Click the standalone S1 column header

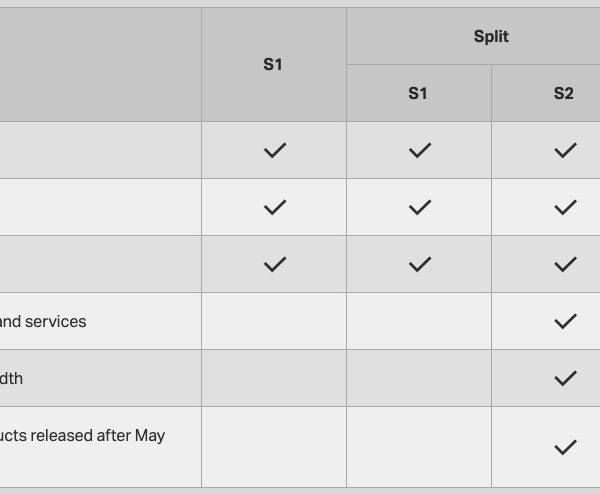coord(274,65)
